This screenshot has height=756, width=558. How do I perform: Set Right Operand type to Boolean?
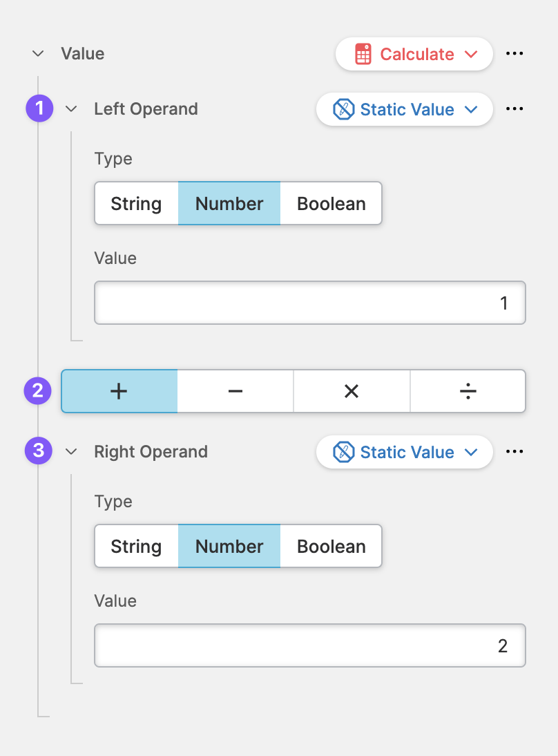click(331, 547)
